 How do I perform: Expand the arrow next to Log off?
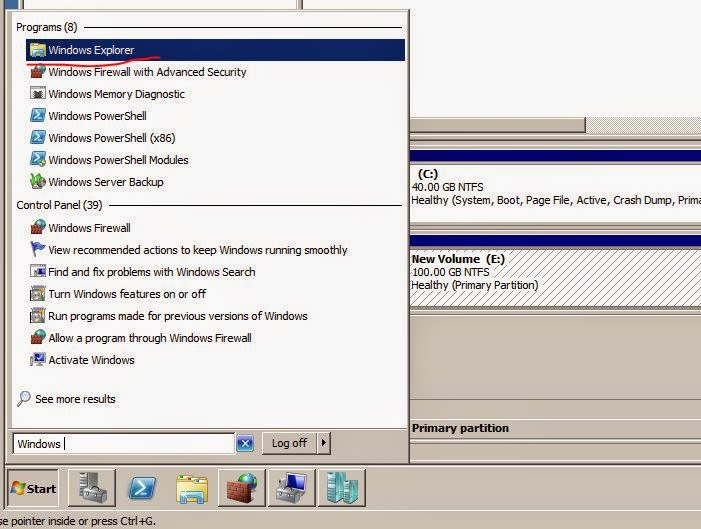324,443
